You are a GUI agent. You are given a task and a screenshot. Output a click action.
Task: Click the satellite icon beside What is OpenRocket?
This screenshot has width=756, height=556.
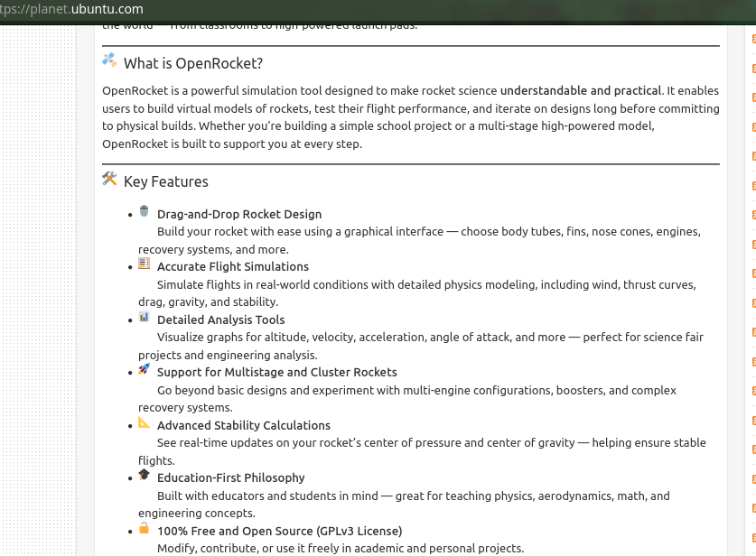point(109,60)
